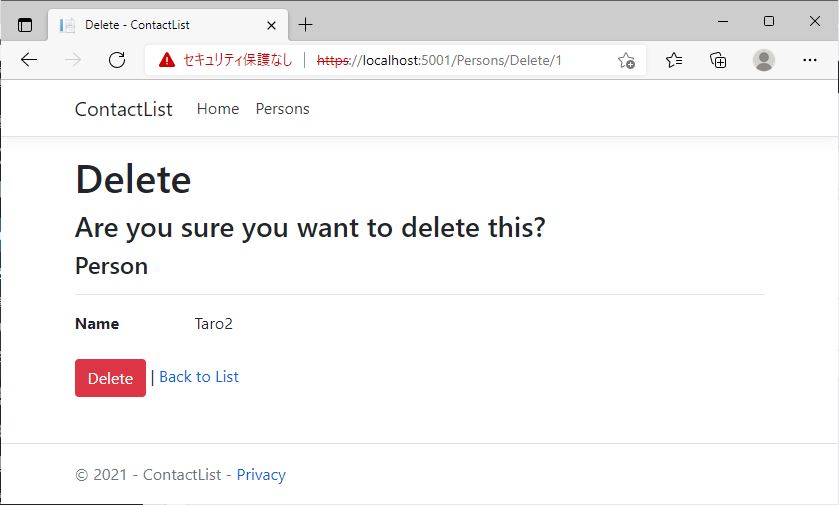Open a new tab with plus button
The height and width of the screenshot is (505, 839).
[305, 25]
